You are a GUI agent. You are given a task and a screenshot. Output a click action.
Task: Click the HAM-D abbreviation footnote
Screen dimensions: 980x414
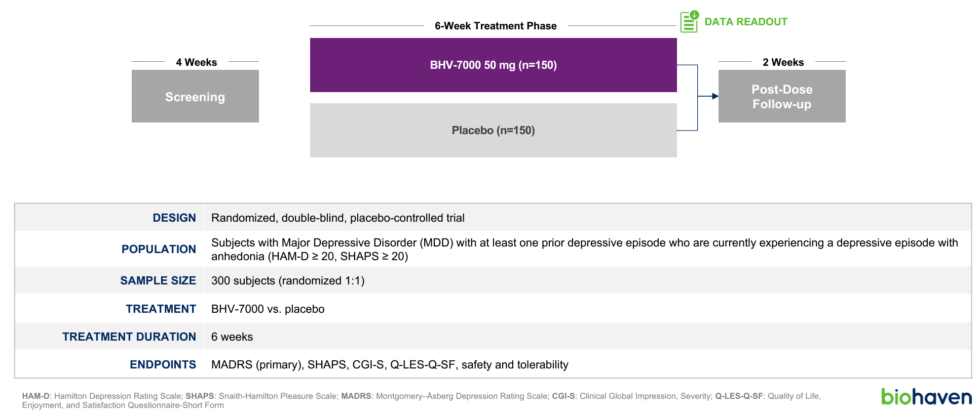pyautogui.click(x=35, y=396)
